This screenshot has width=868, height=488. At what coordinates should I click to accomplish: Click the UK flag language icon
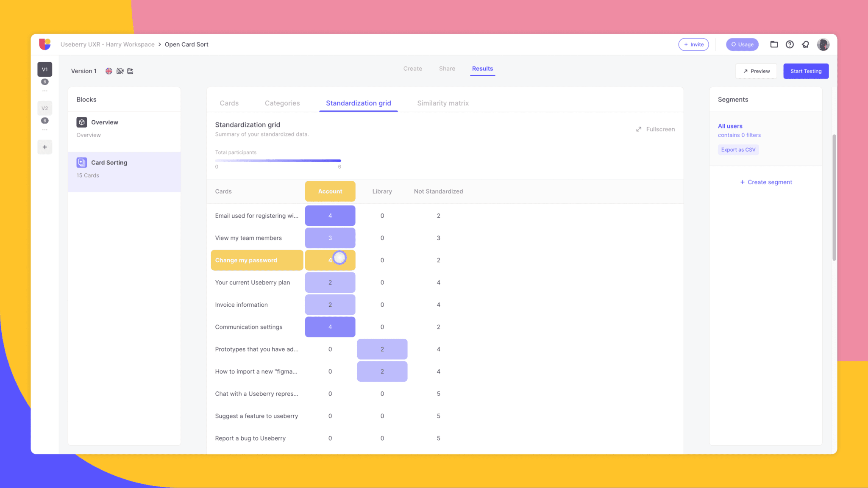[x=109, y=71]
